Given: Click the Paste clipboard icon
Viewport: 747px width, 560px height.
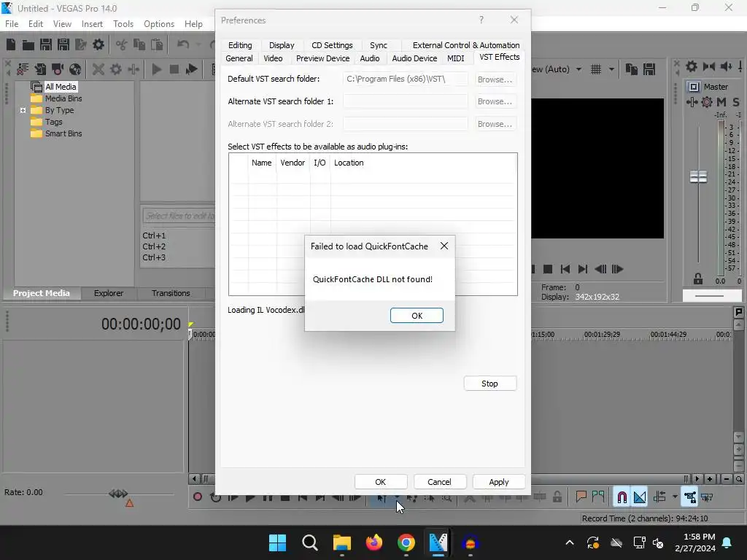Looking at the screenshot, I should 157,44.
